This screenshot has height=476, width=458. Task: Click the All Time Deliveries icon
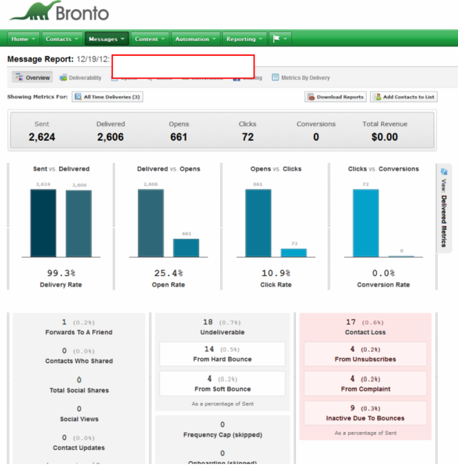pyautogui.click(x=78, y=97)
